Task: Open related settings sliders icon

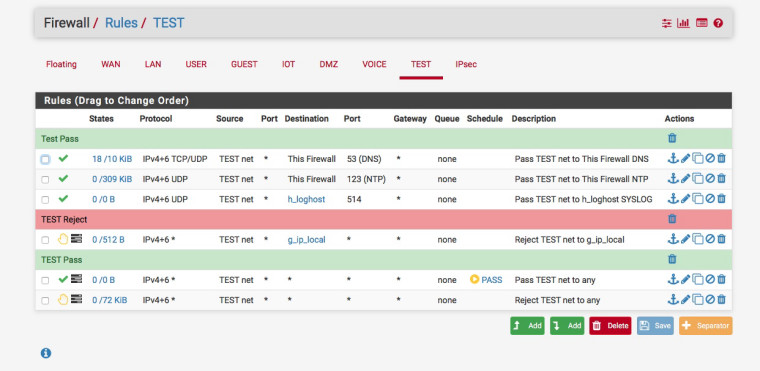Action: [667, 23]
